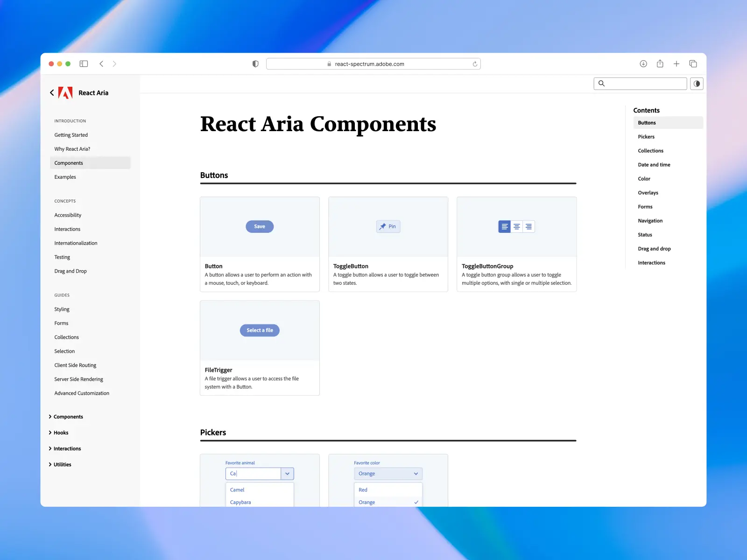747x560 pixels.
Task: Click the Favorite animal text input
Action: point(254,474)
